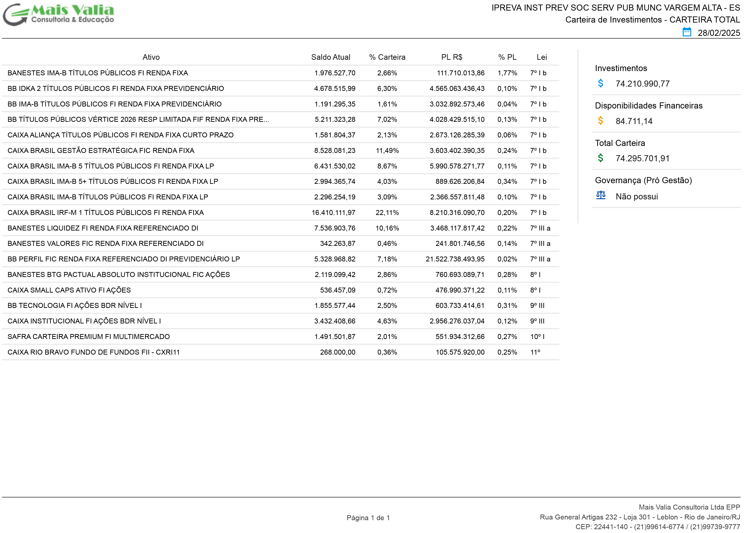Click the CEP and phone number line

coord(658,527)
